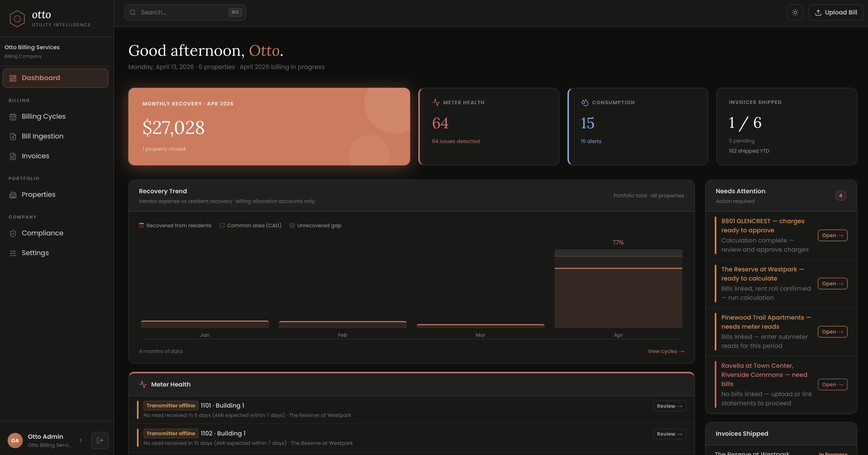The image size is (868, 455).
Task: Select the Compliance shield icon
Action: point(13,233)
